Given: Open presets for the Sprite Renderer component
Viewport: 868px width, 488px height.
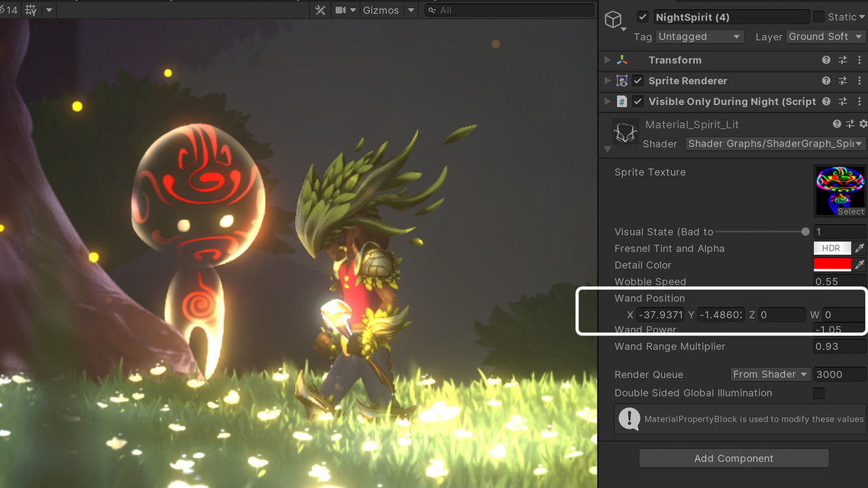Looking at the screenshot, I should (x=843, y=81).
